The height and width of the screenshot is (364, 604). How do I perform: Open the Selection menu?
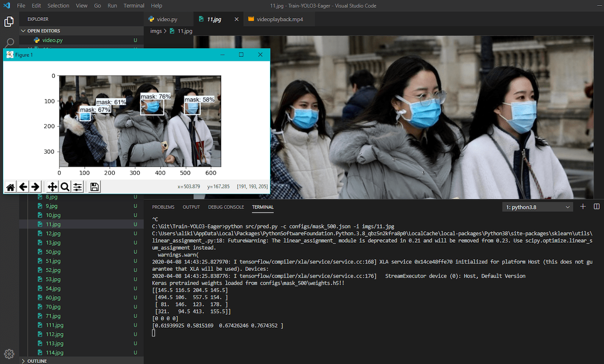(58, 6)
